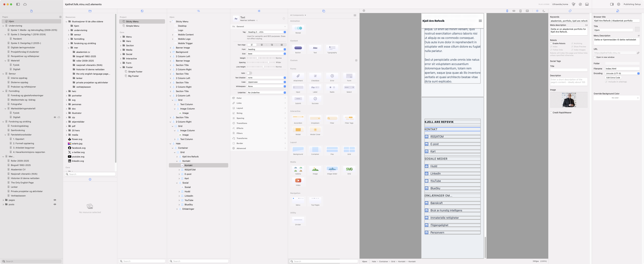The image size is (644, 264).
Task: Select the tablet portrait device preview icon
Action: [521, 11]
